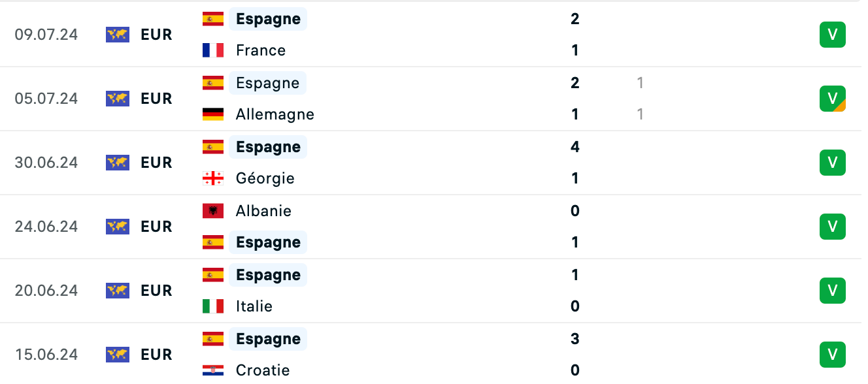Viewport: 868px width, 384px height.
Task: Click the Georgia flag icon
Action: point(213,178)
